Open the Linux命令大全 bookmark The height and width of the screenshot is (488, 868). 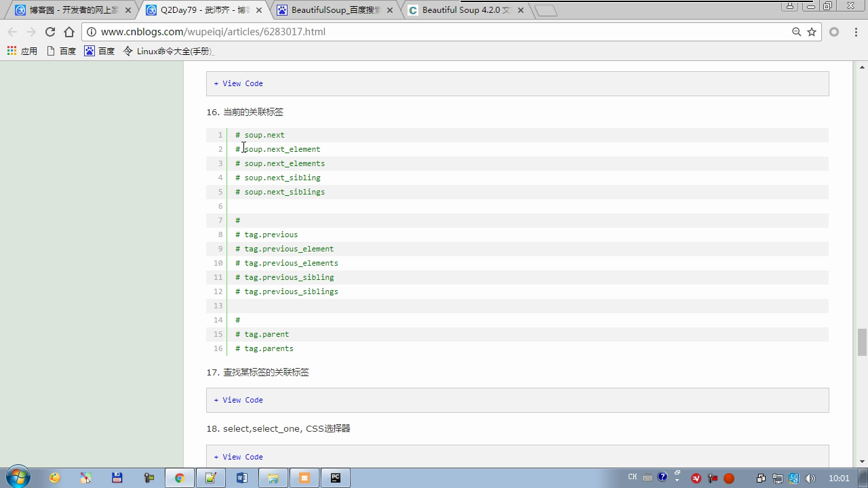pos(168,51)
